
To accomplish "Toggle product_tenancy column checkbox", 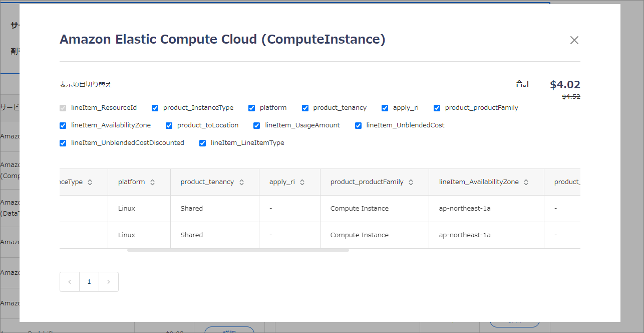I will pyautogui.click(x=305, y=108).
